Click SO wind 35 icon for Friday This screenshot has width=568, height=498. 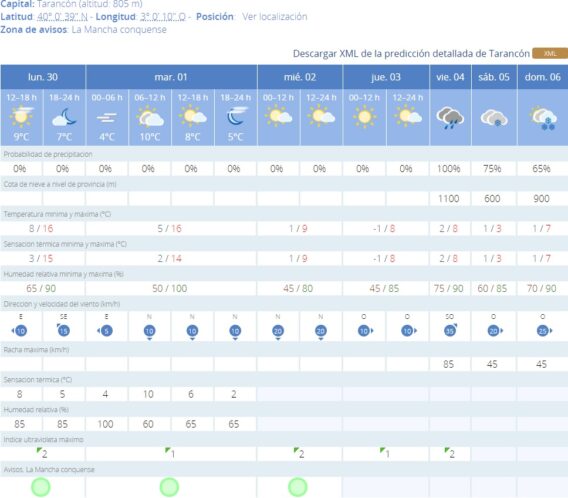pos(450,330)
